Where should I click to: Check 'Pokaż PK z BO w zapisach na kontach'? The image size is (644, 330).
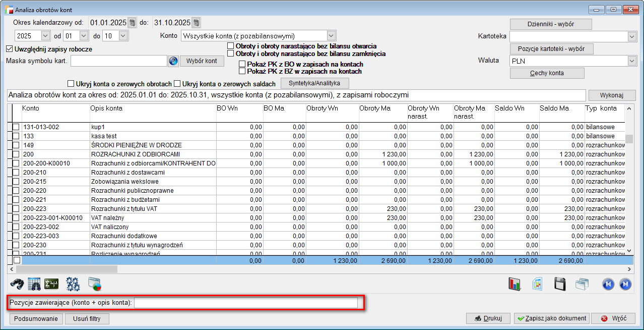pos(242,65)
